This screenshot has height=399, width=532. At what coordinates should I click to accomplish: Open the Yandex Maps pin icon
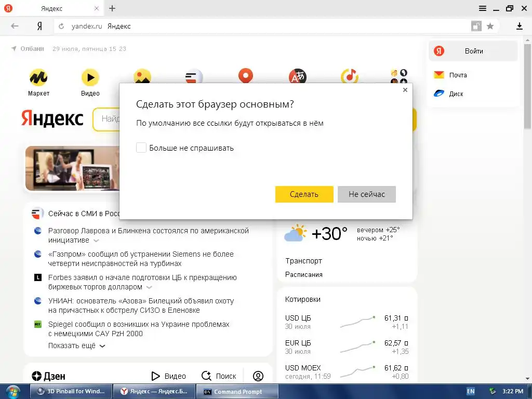[x=246, y=75]
